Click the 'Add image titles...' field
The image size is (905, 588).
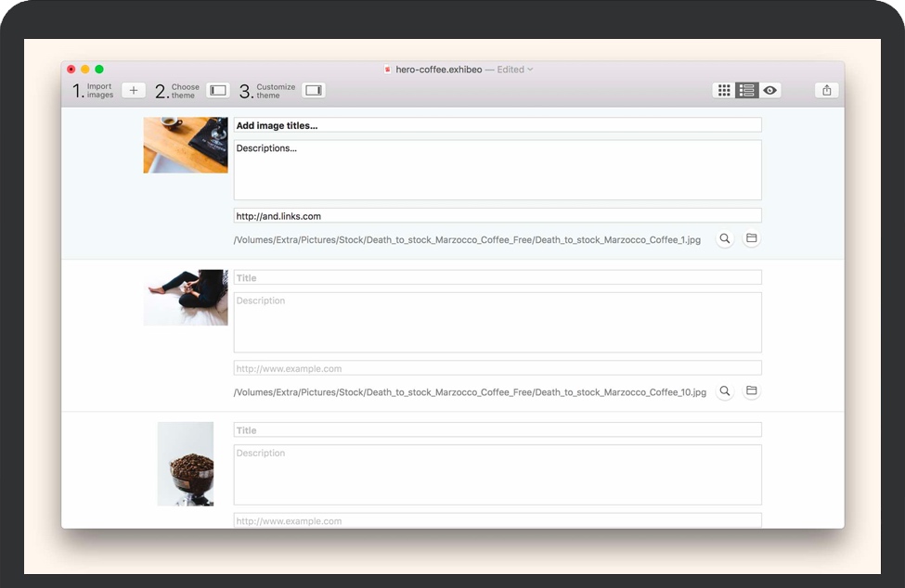click(497, 125)
